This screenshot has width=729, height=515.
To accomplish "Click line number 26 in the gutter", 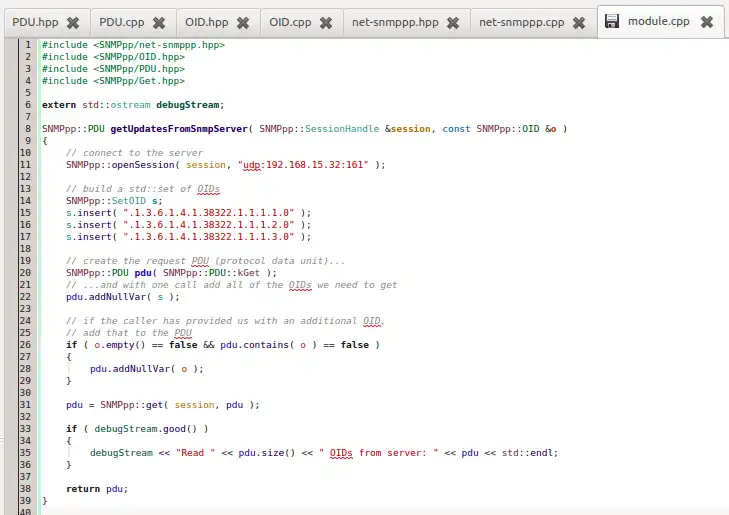I will [26, 345].
